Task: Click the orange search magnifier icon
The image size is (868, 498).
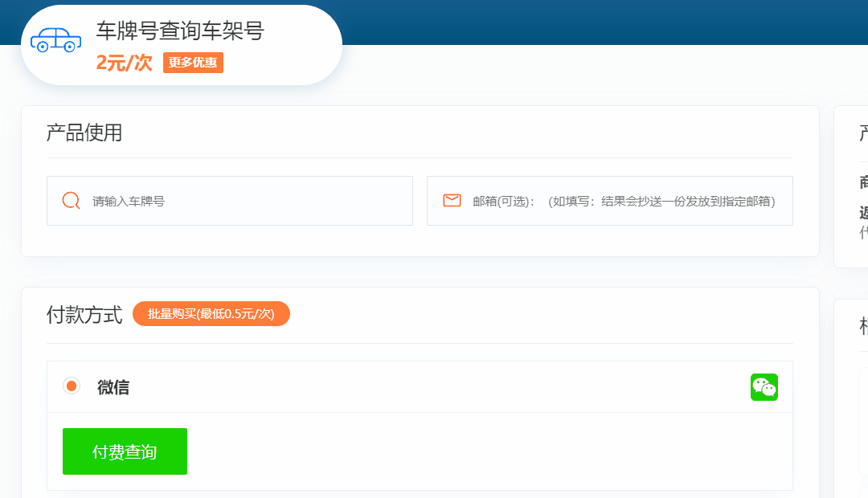Action: tap(71, 200)
